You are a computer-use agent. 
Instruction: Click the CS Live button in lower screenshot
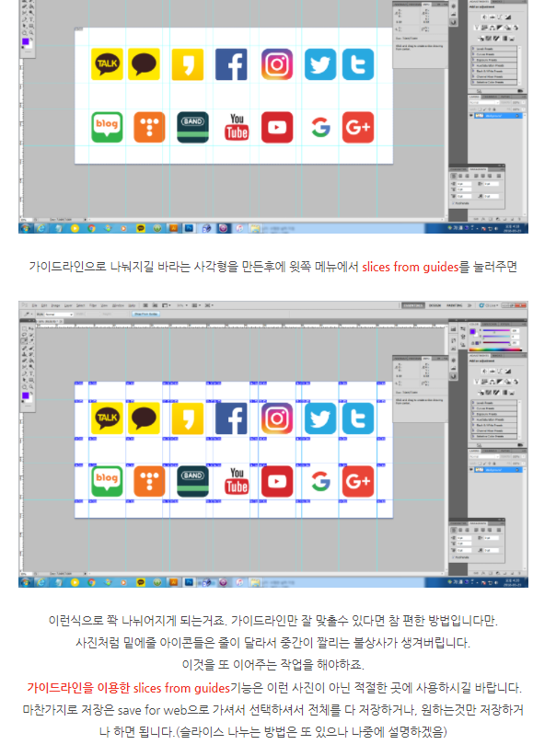(x=488, y=305)
